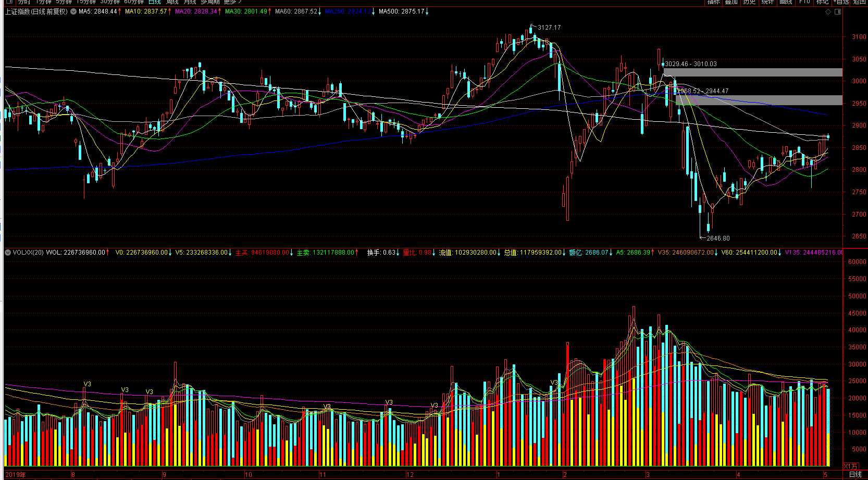868x480 pixels.
Task: Switch to 月线 monthly chart
Action: tap(190, 2)
